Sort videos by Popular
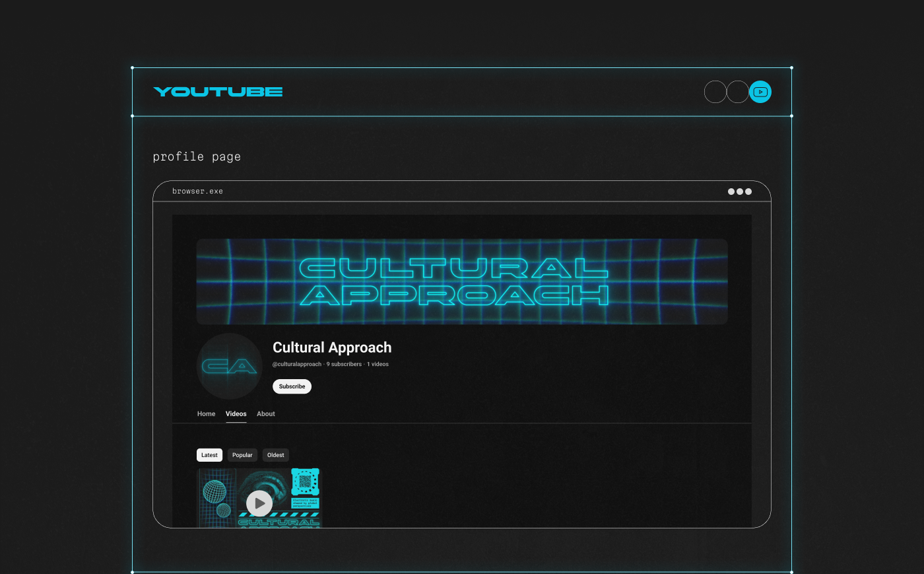 [242, 455]
